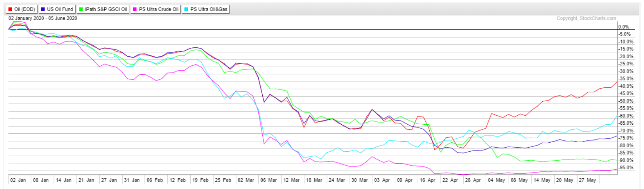This screenshot has height=189, width=644.
Task: Click the -90.0% axis label
Action: [626, 160]
